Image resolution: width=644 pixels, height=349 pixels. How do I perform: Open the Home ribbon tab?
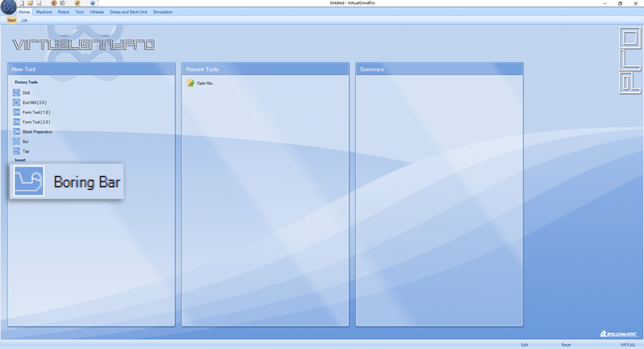pos(24,12)
